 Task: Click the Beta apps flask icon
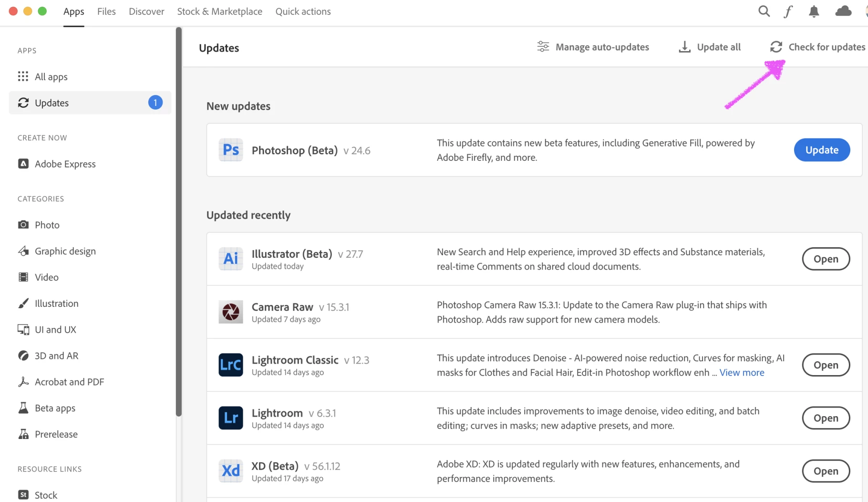tap(23, 408)
